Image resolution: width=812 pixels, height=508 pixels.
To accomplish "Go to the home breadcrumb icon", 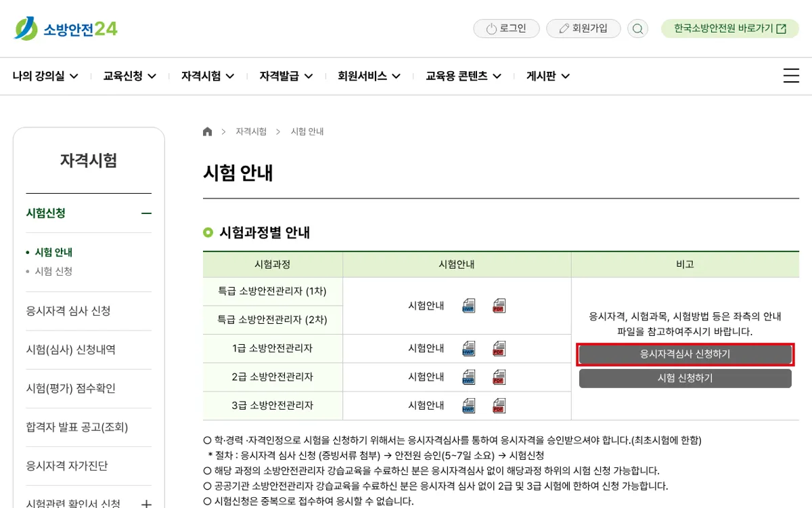I will click(x=207, y=131).
